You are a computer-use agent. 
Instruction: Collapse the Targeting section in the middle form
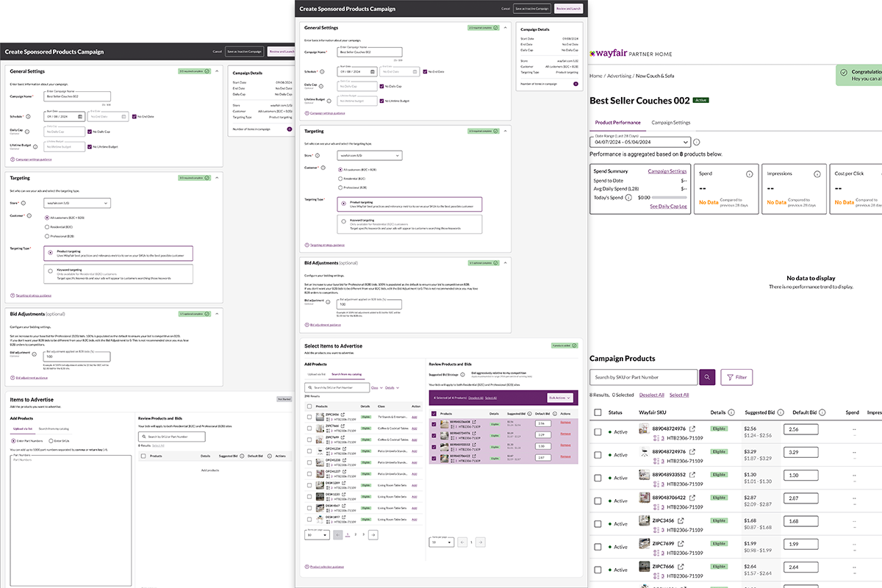pos(506,131)
